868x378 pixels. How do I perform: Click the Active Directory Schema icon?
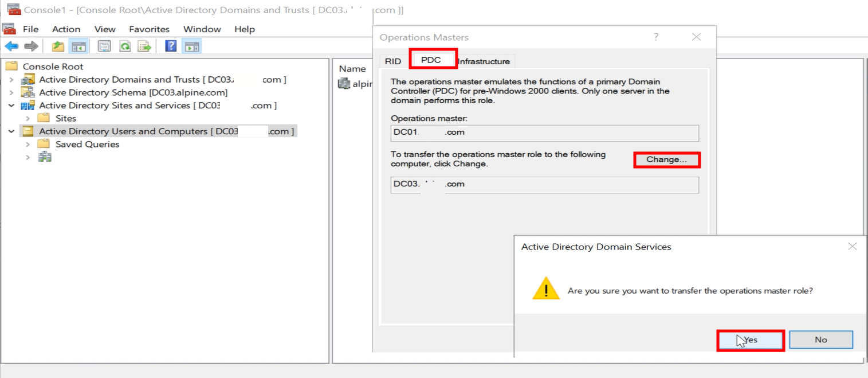(x=28, y=92)
